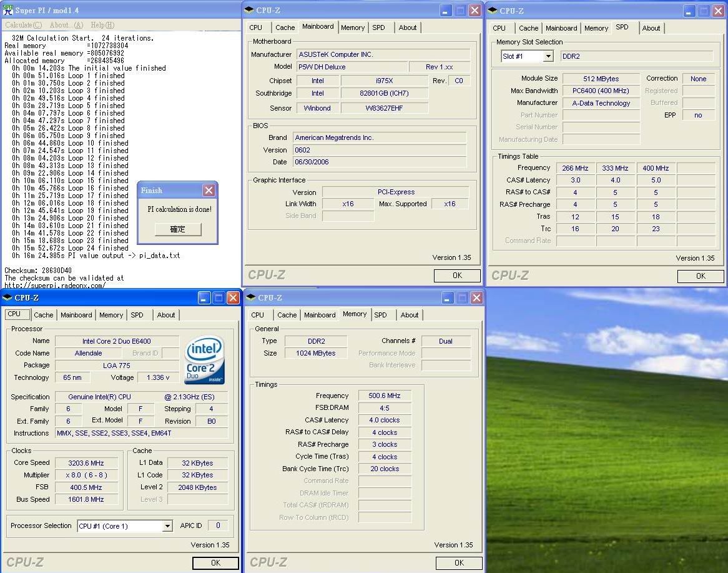Close the Finish dialog
728x573 pixels.
[209, 190]
